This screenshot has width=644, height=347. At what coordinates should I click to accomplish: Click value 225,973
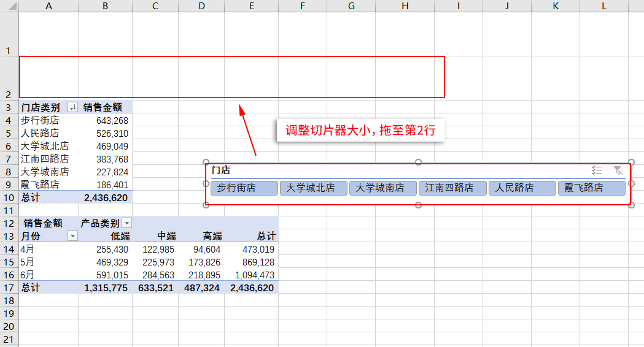coord(158,262)
